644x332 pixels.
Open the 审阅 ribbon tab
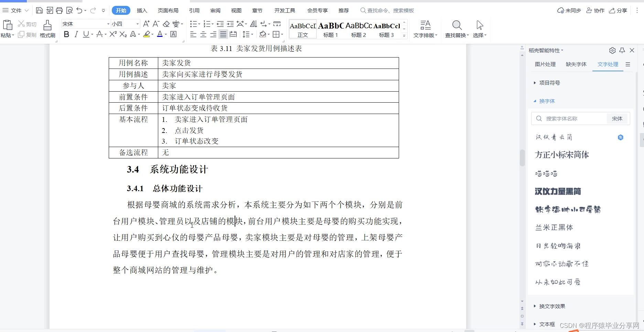point(215,10)
